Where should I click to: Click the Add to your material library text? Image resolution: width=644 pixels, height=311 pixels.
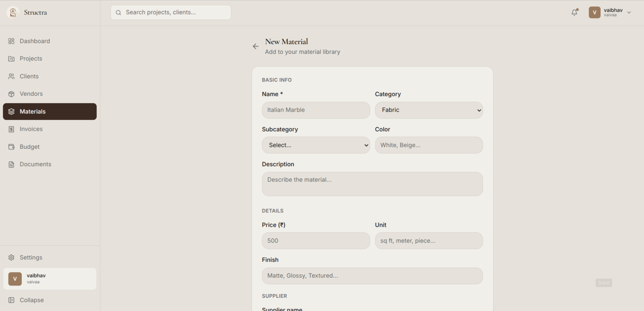303,52
